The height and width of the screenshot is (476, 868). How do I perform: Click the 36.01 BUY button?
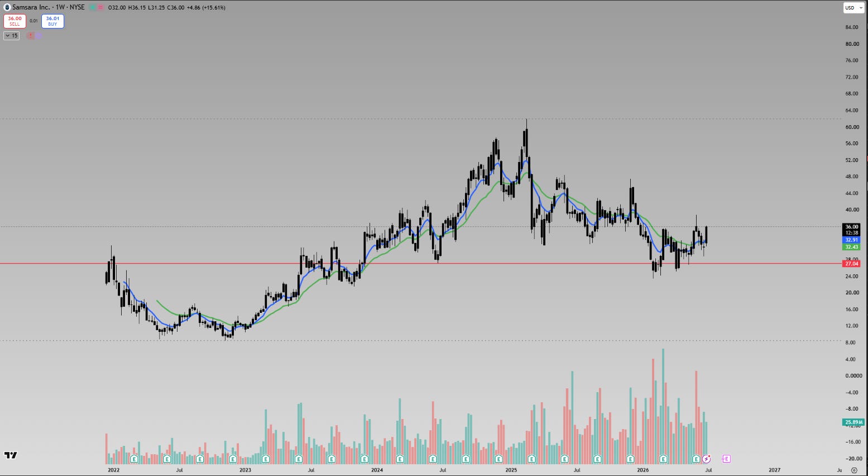click(x=52, y=21)
